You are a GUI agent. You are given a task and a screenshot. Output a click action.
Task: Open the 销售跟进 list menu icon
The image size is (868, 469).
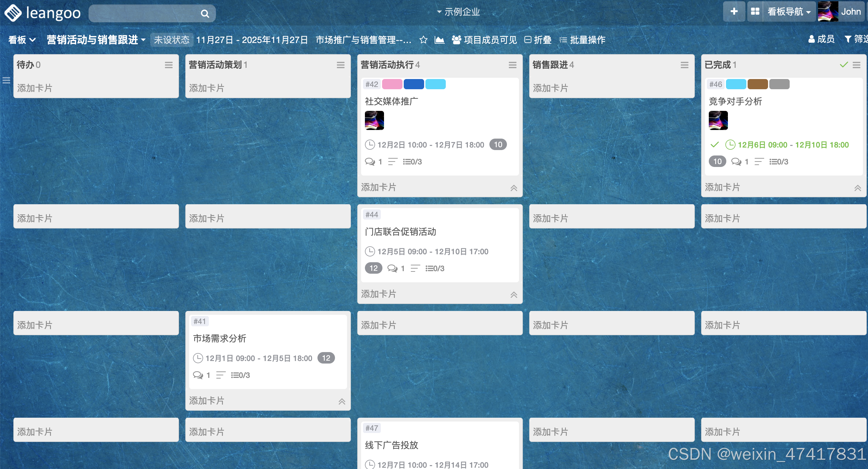684,65
